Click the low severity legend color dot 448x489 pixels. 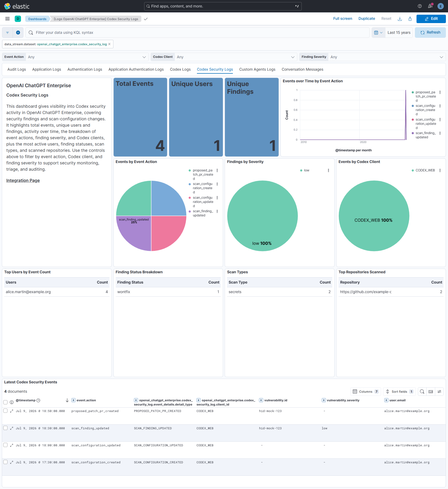pyautogui.click(x=301, y=170)
